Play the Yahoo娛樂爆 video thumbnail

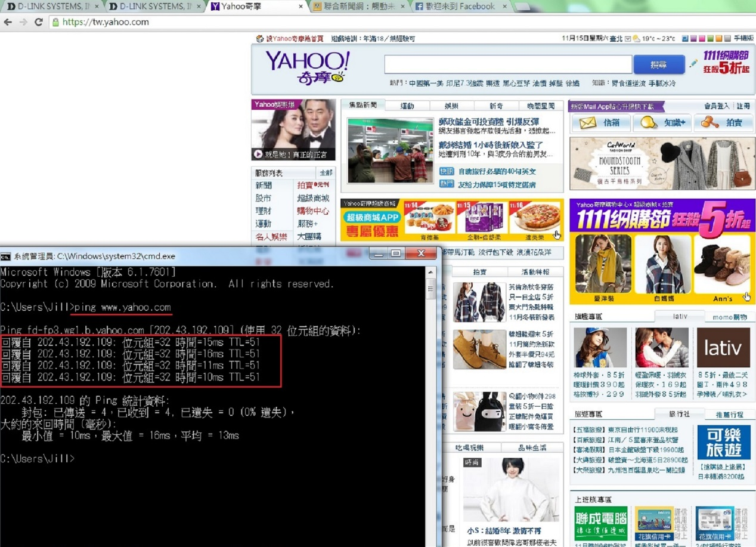[258, 154]
